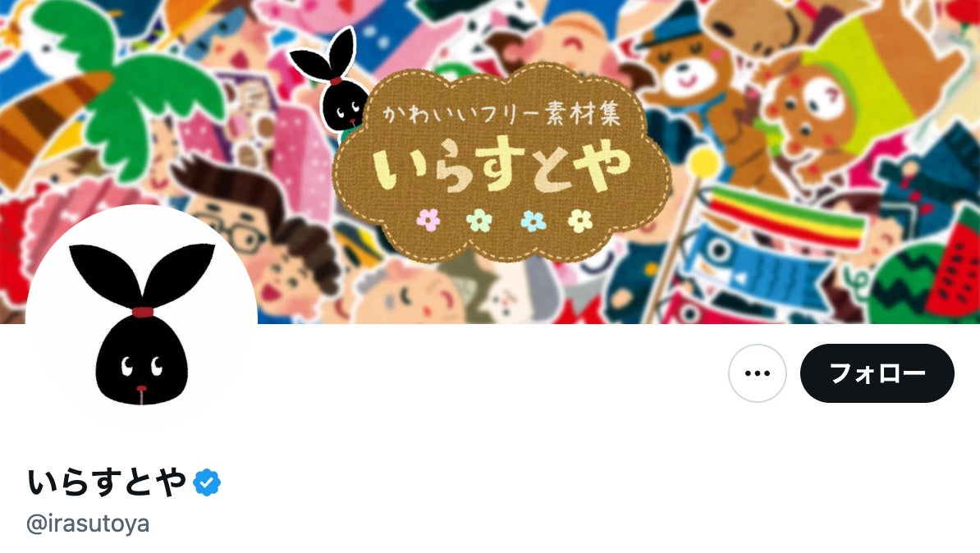The height and width of the screenshot is (553, 980).
Task: Open the three-dots more options menu
Action: (x=758, y=373)
